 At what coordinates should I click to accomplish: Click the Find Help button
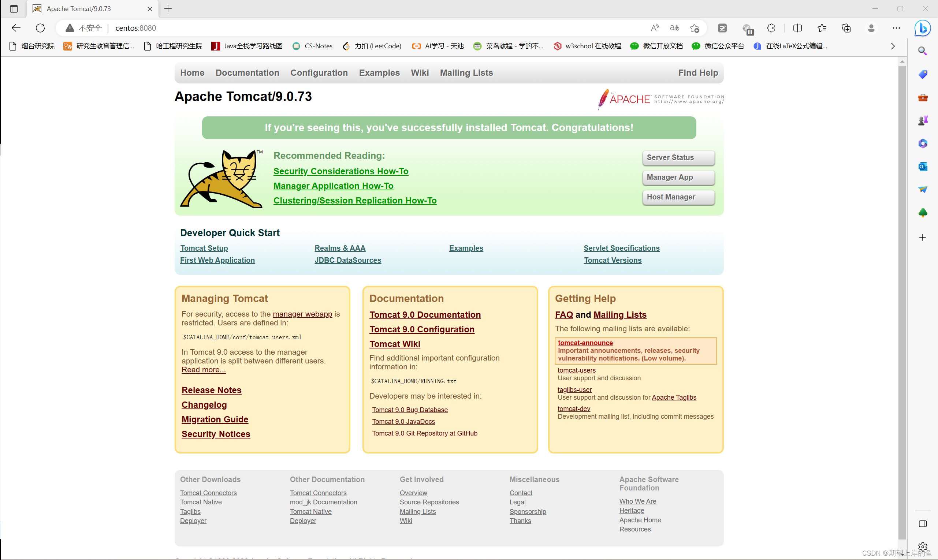[697, 72]
